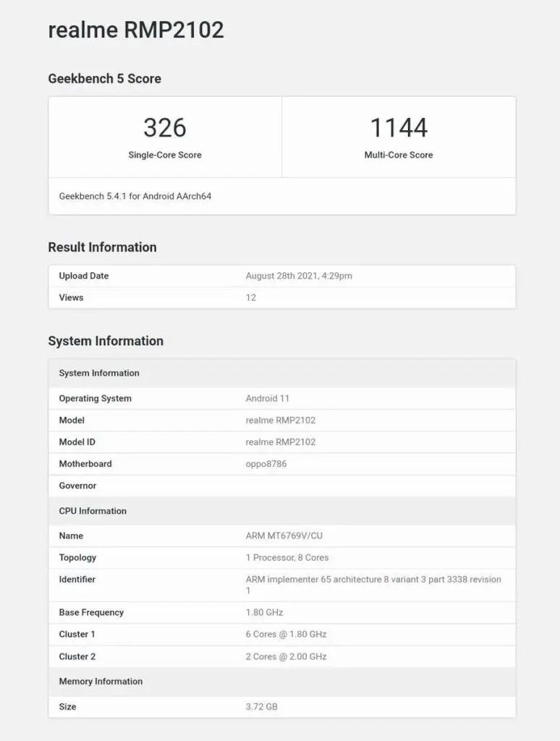Select the ARM MT6769V/CU value
Image resolution: width=560 pixels, height=741 pixels.
click(x=284, y=536)
